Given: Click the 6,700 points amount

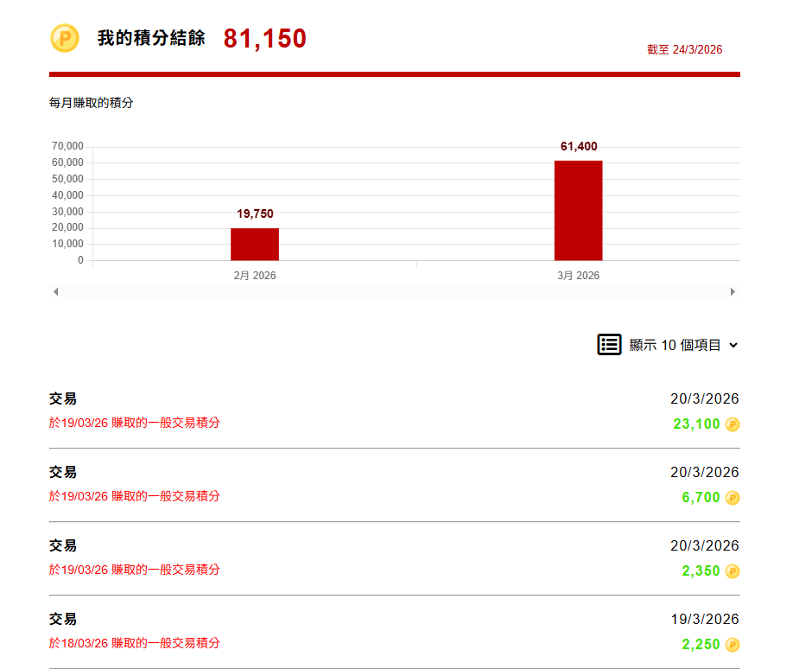Looking at the screenshot, I should pyautogui.click(x=701, y=498).
